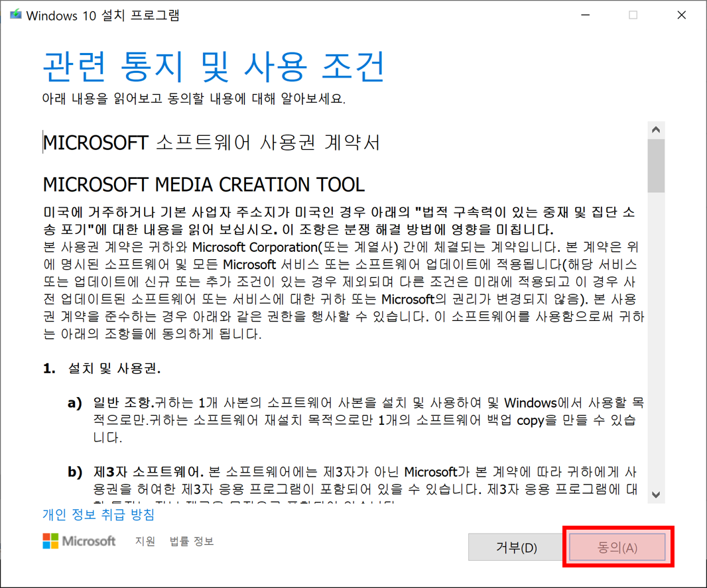The height and width of the screenshot is (588, 707).
Task: Click the subtitle 아래 내용을 읽어보고 동의할 내용
Action: pos(194,99)
